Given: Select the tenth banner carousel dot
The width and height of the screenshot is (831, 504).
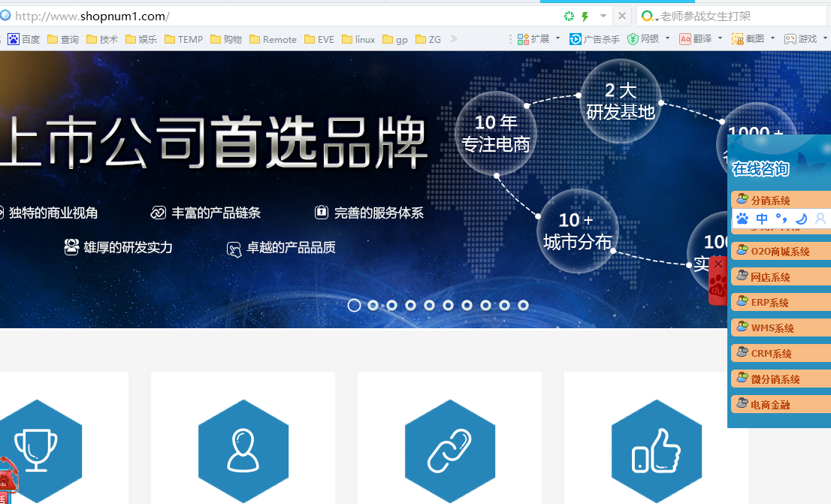Looking at the screenshot, I should click(523, 305).
